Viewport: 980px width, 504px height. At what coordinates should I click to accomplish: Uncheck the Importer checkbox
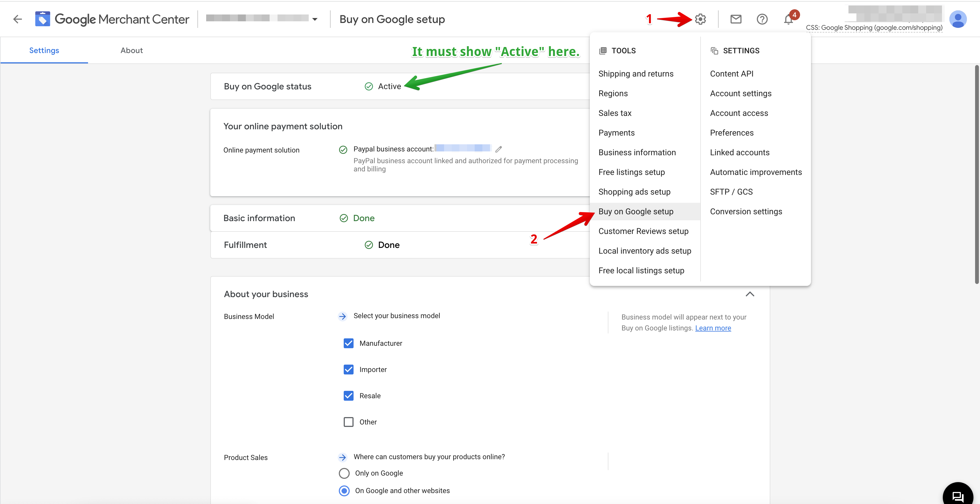pyautogui.click(x=348, y=369)
